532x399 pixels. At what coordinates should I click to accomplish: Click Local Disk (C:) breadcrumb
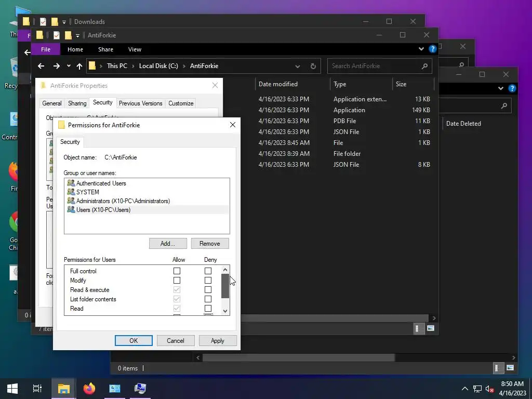(158, 66)
